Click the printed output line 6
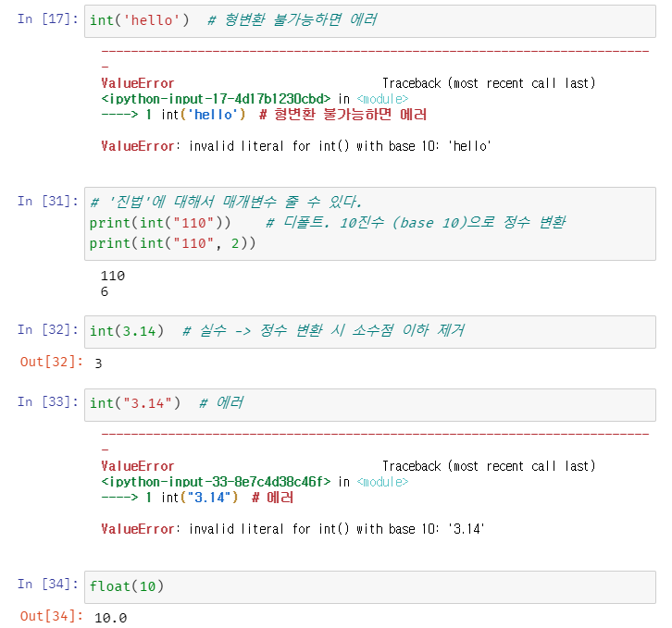 pyautogui.click(x=105, y=291)
